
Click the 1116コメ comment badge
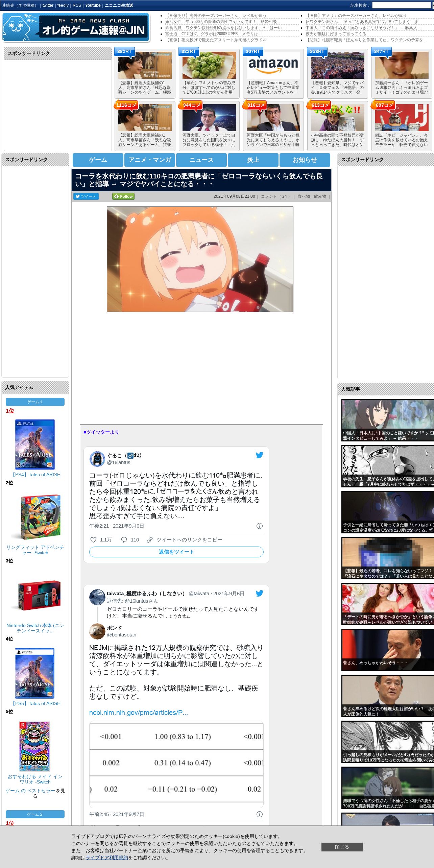(x=126, y=105)
